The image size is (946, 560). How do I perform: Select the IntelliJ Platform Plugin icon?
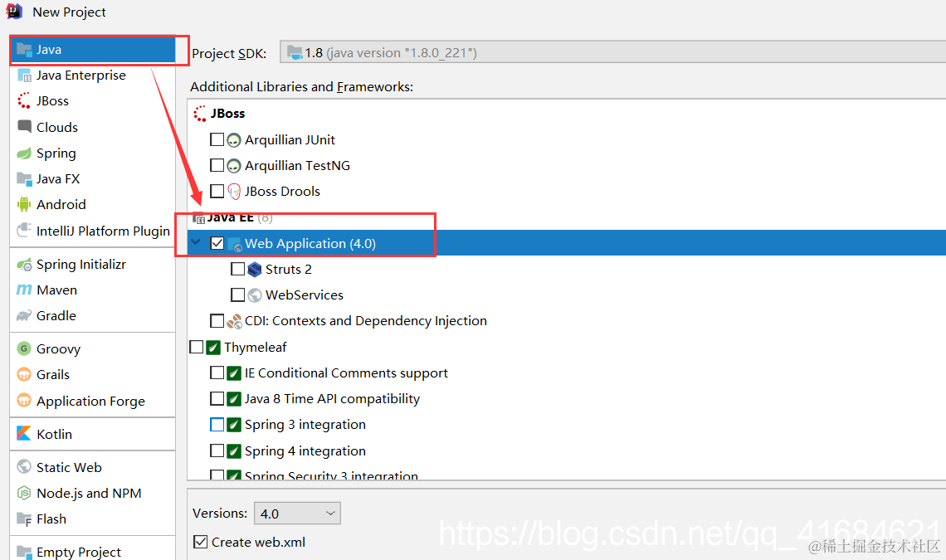point(24,231)
